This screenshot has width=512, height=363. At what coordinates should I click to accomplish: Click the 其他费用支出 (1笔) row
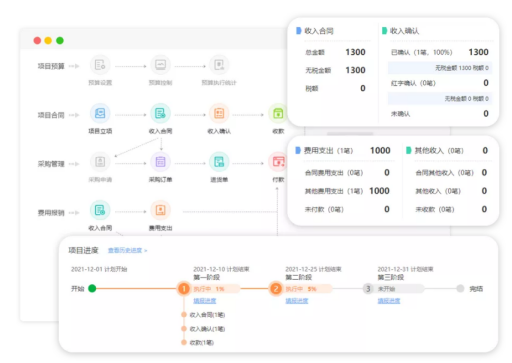point(347,191)
